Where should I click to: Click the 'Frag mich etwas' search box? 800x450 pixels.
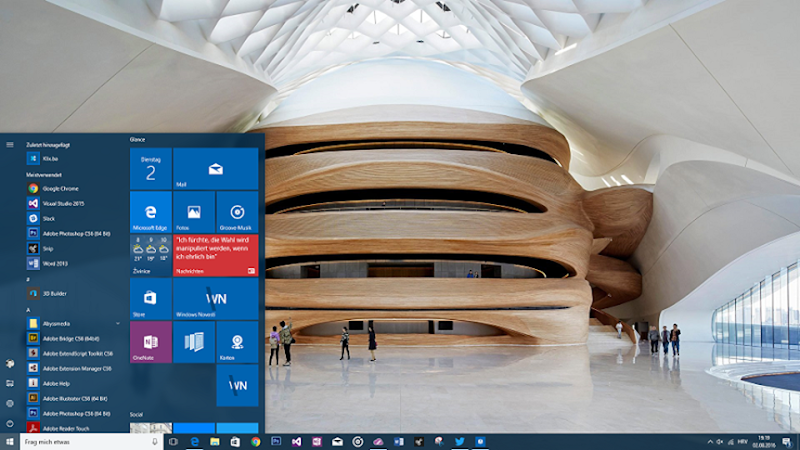pos(85,442)
